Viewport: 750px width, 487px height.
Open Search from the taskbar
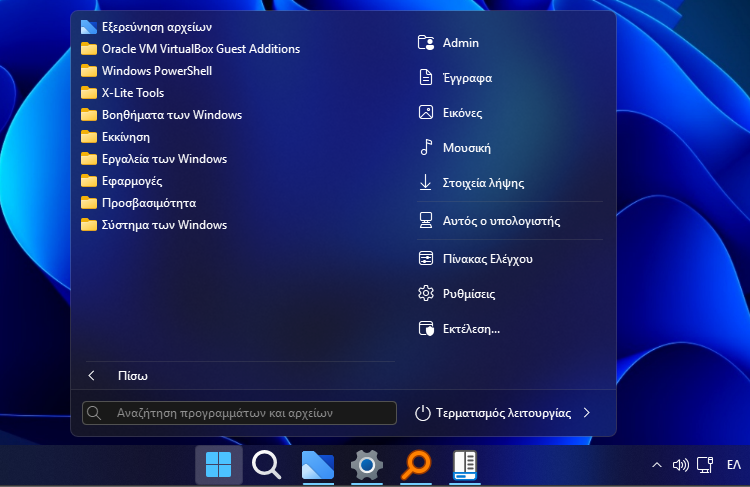pyautogui.click(x=266, y=465)
